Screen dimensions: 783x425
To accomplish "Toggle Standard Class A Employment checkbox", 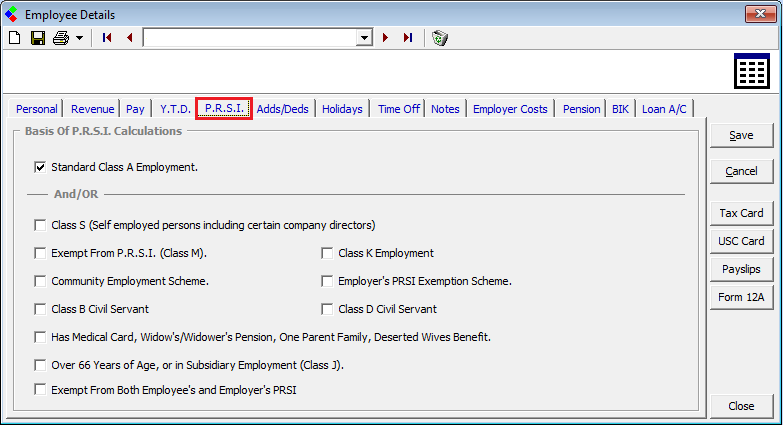I will click(x=41, y=167).
